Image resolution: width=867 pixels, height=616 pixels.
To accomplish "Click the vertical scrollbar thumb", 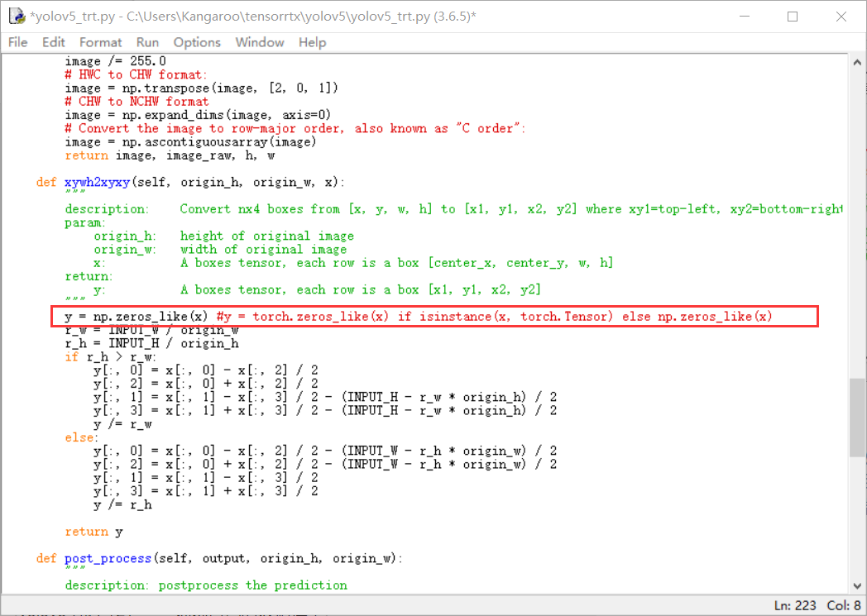I will pyautogui.click(x=857, y=418).
